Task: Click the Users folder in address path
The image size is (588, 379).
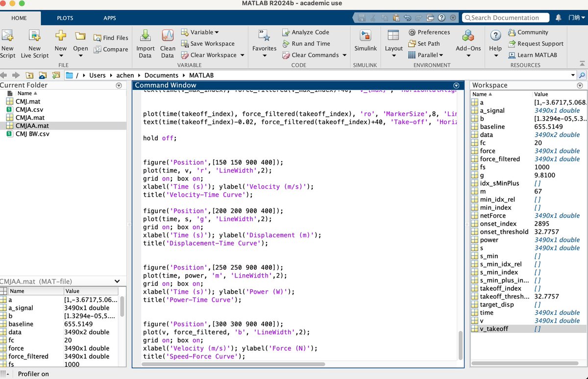Action: (97, 76)
